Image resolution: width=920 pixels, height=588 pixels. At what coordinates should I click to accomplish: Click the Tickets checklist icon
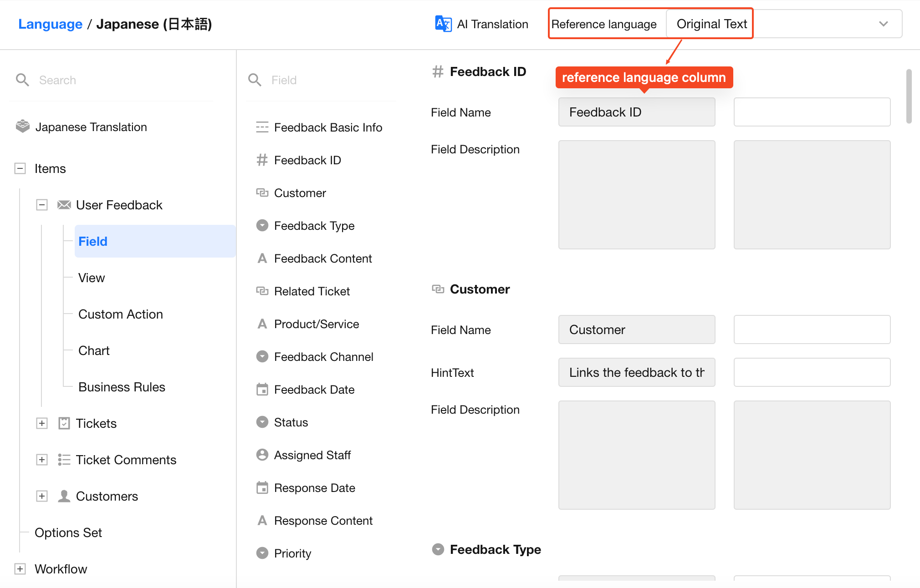pyautogui.click(x=64, y=423)
